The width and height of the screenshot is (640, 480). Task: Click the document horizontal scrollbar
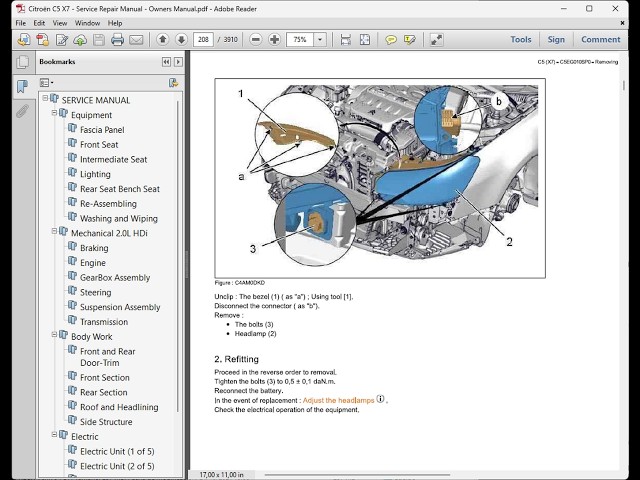click(x=357, y=475)
